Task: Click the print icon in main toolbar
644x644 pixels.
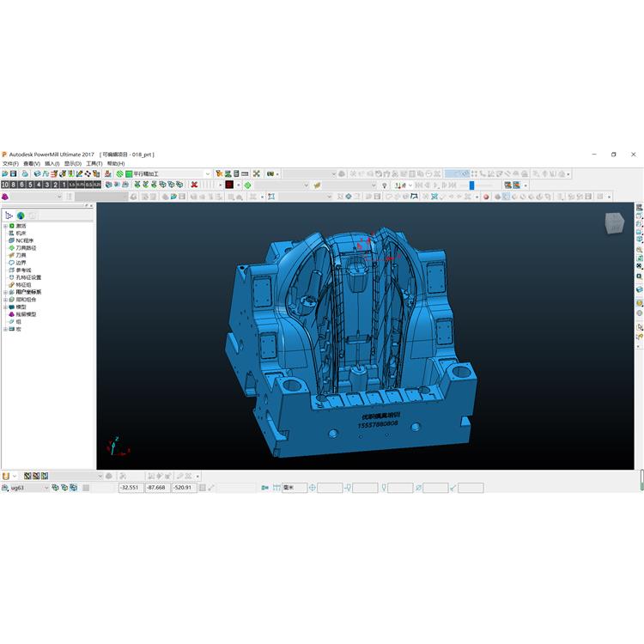Action: (25, 173)
